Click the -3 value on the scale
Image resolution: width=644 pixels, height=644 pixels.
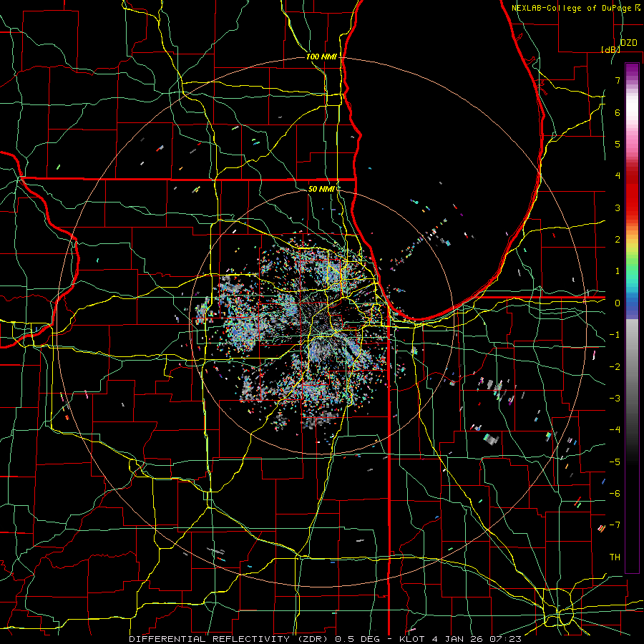pos(615,399)
